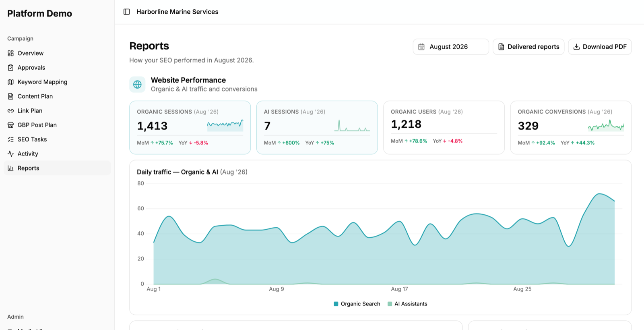Click the Overview grid icon
This screenshot has height=330, width=644.
tap(10, 53)
